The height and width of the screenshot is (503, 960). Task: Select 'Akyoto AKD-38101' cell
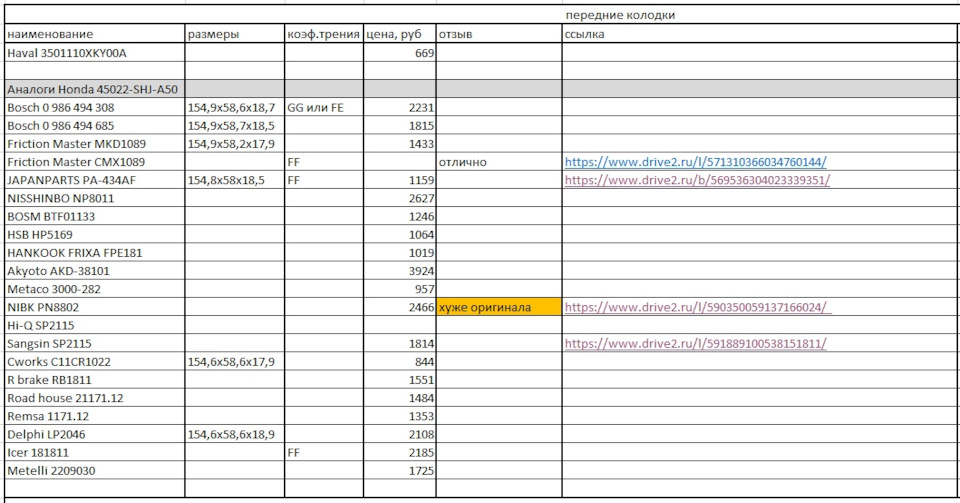coord(94,271)
